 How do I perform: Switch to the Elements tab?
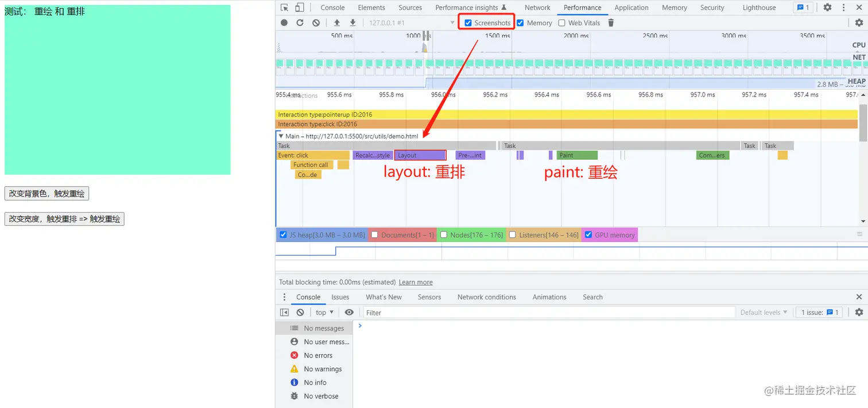[371, 7]
